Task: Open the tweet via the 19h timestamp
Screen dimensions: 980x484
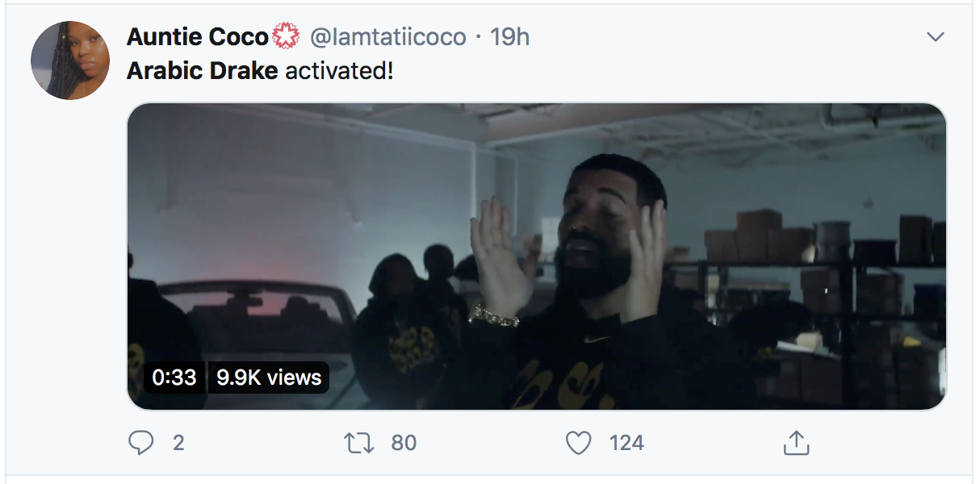Action: [x=510, y=37]
